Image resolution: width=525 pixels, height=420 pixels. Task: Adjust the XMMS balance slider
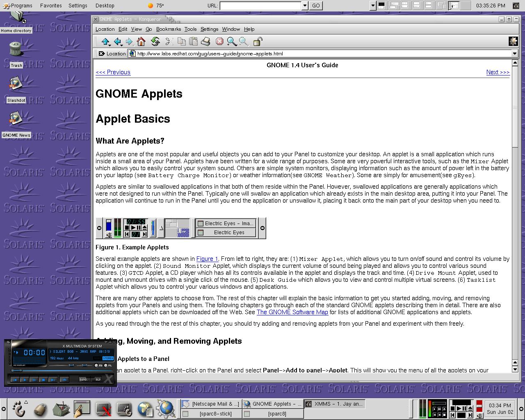(x=85, y=365)
